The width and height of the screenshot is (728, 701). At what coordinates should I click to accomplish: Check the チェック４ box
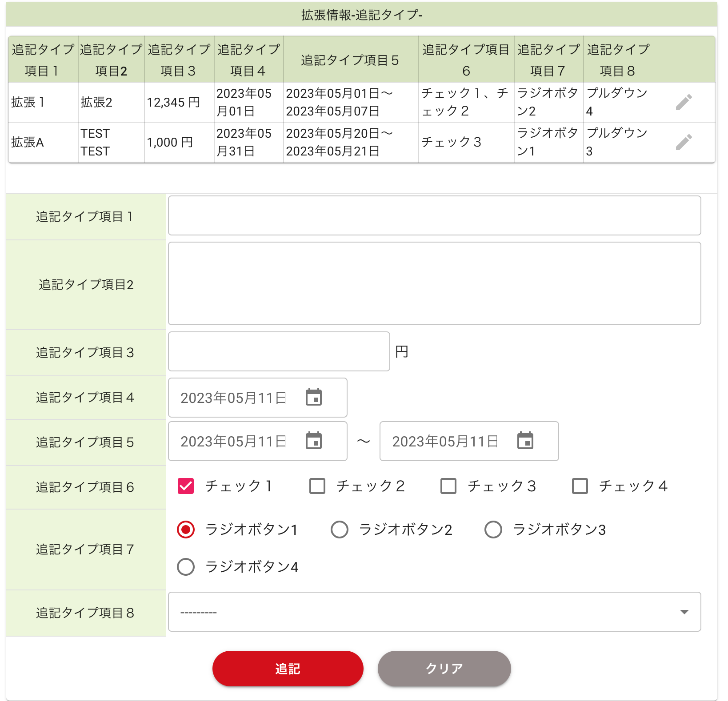[x=580, y=486]
